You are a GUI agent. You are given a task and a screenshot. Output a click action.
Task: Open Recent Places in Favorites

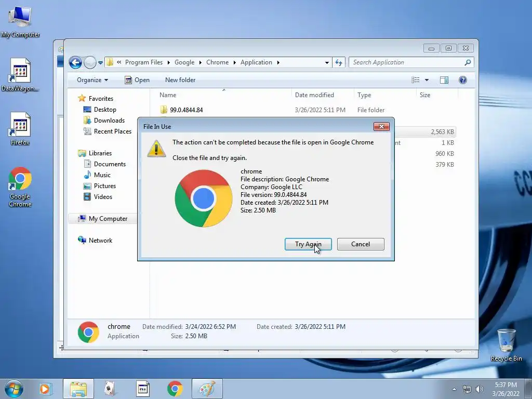coord(113,131)
